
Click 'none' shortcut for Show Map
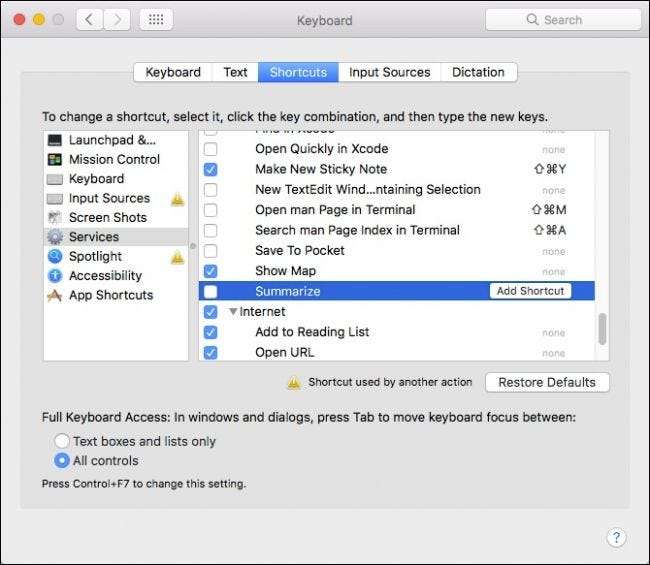coord(553,272)
